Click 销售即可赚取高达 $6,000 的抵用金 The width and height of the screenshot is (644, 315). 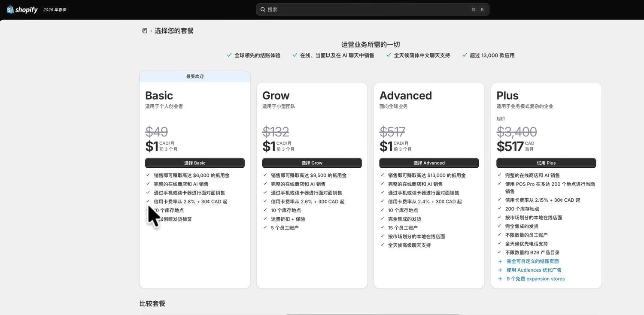(x=191, y=176)
